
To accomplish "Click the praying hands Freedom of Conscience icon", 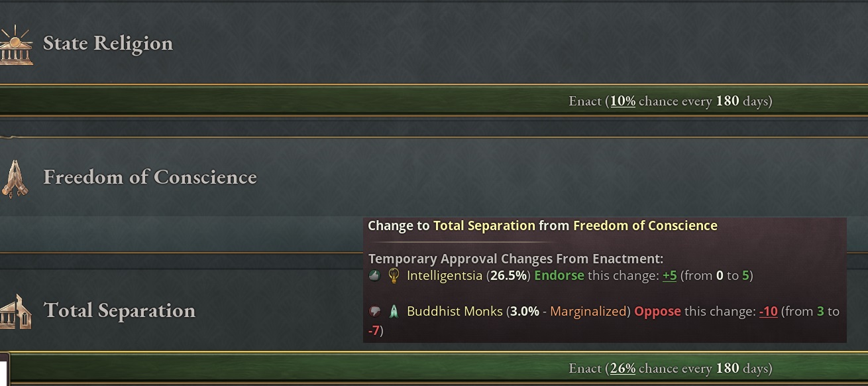I will pos(15,179).
